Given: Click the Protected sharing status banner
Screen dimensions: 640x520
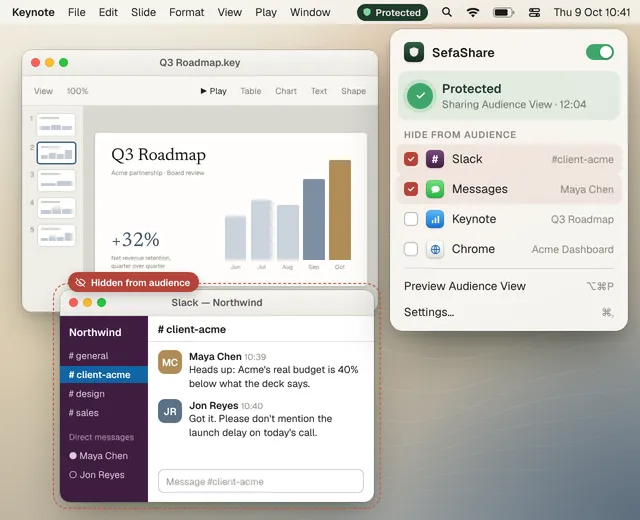Looking at the screenshot, I should click(509, 96).
